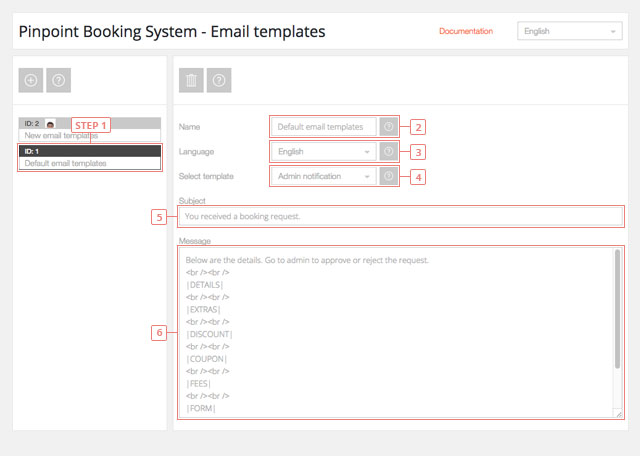Click the |COUPON| line in message
The width and height of the screenshot is (640, 456).
pyautogui.click(x=207, y=359)
